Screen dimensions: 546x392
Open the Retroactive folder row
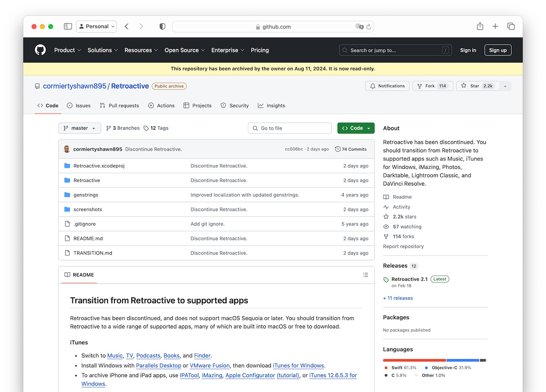tap(216, 180)
